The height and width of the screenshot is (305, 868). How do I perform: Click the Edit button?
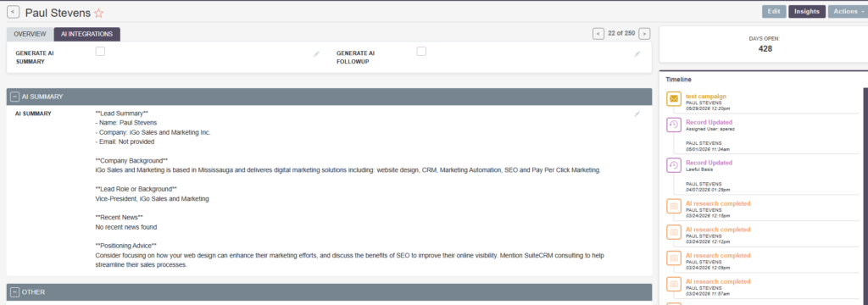click(774, 12)
